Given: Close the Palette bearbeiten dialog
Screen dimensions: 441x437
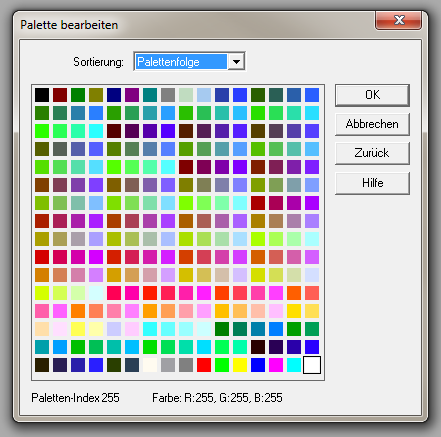Looking at the screenshot, I should point(398,20).
